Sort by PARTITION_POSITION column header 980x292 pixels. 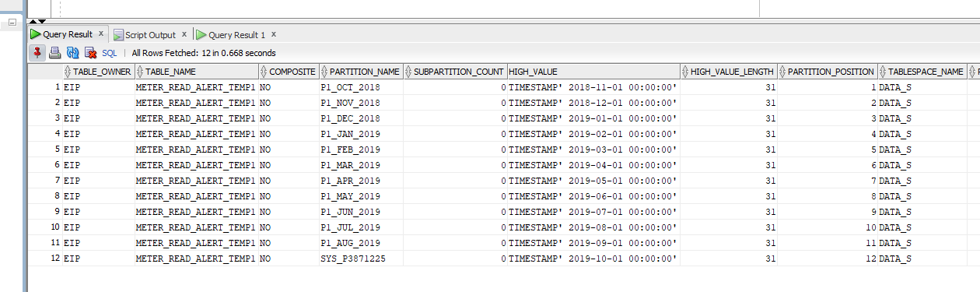click(x=828, y=72)
